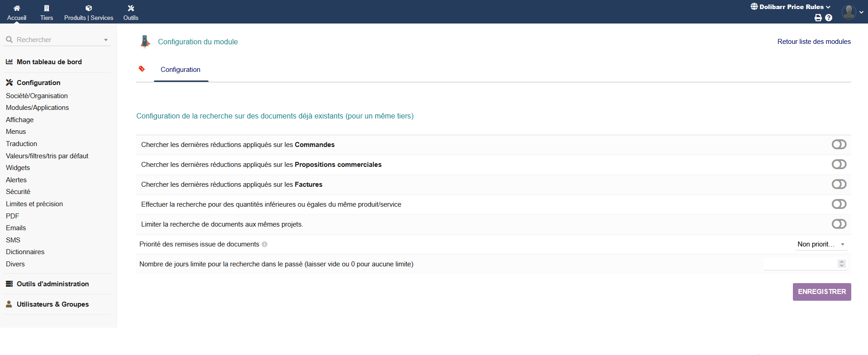Screen dimensions: 868x355
Task: Follow Retour liste des modules link
Action: 814,42
